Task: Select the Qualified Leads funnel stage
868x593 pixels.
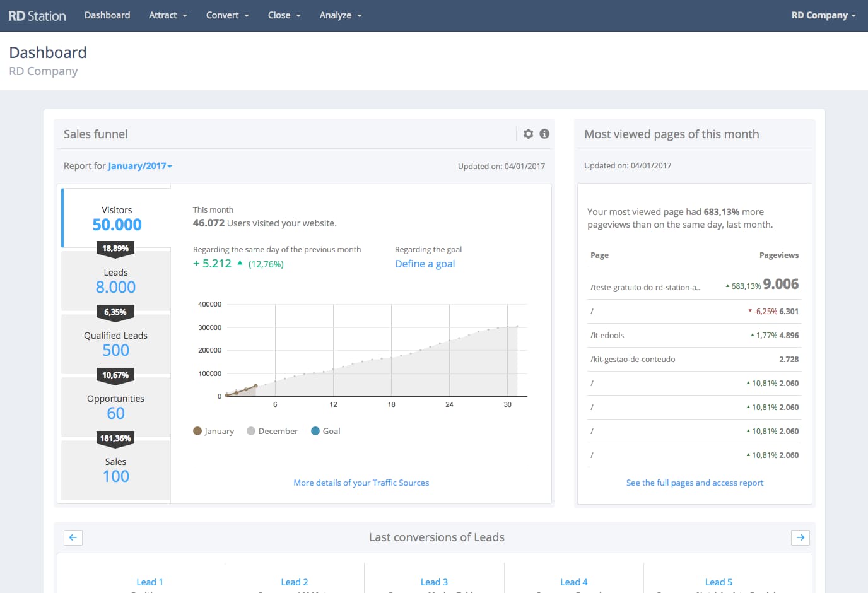Action: (115, 343)
